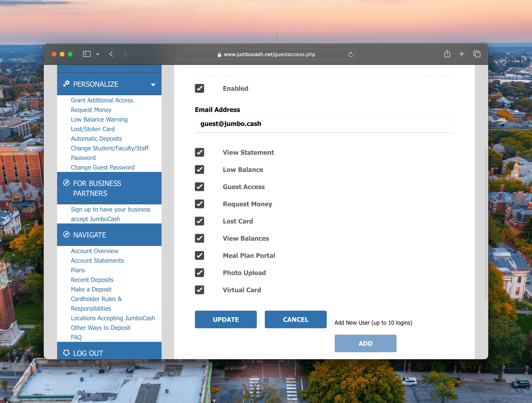Toggle Meal Plan Portal checkbox
The width and height of the screenshot is (532, 403).
coord(199,255)
